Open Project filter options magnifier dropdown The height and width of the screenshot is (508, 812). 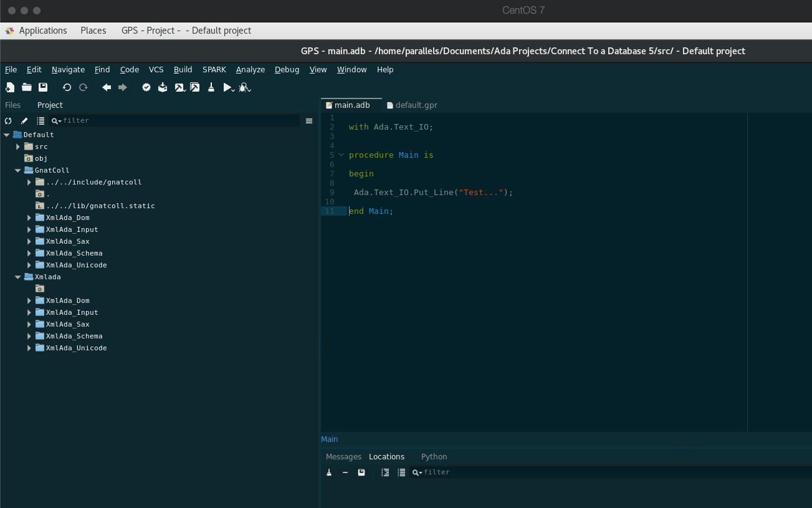56,121
